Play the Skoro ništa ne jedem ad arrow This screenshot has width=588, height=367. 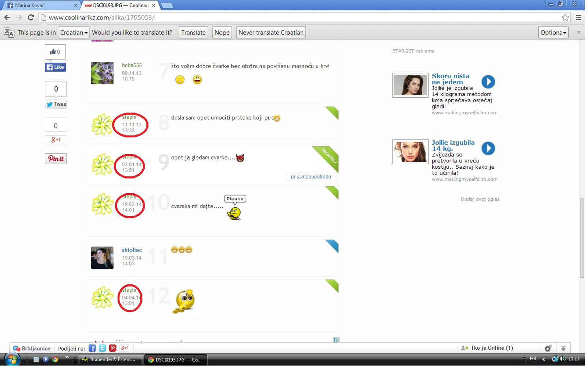[x=488, y=82]
